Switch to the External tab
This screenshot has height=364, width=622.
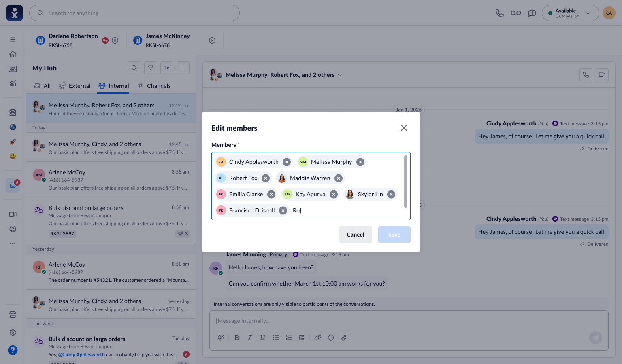(x=75, y=86)
